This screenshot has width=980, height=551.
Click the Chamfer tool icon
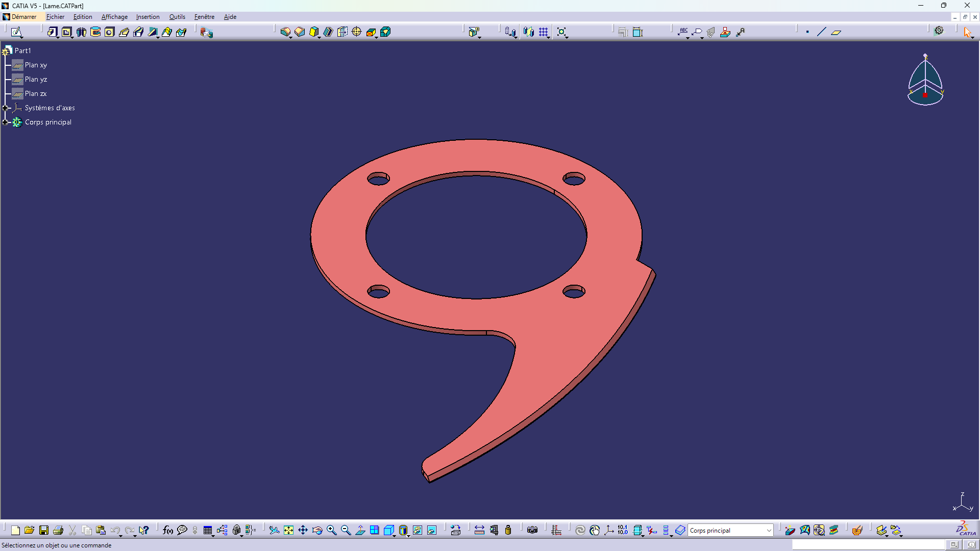coord(300,32)
